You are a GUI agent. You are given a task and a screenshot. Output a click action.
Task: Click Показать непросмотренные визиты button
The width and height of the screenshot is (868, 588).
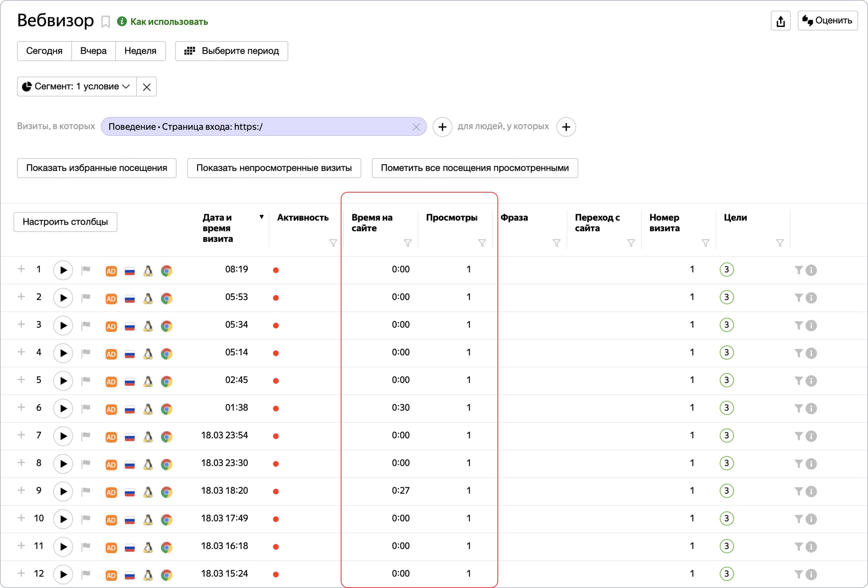pyautogui.click(x=274, y=168)
